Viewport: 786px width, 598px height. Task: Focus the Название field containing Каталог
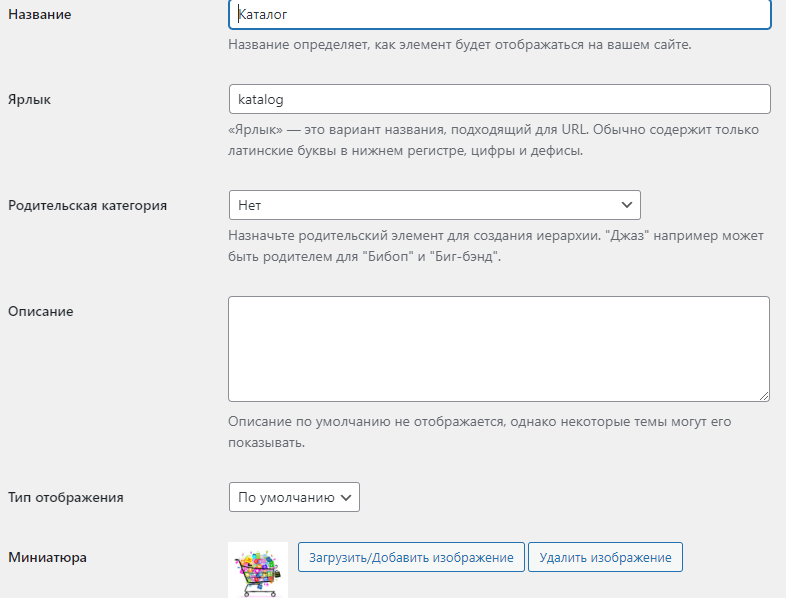(500, 15)
